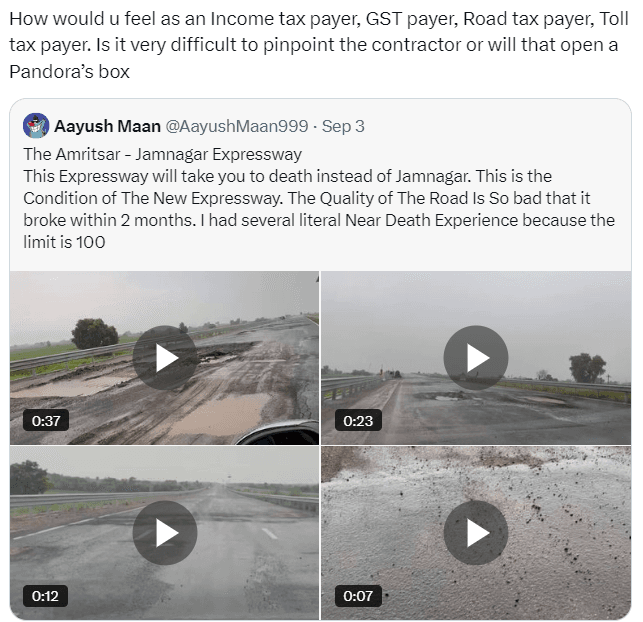643x622 pixels.
Task: Click the 0:12 duration badge
Action: (x=45, y=596)
